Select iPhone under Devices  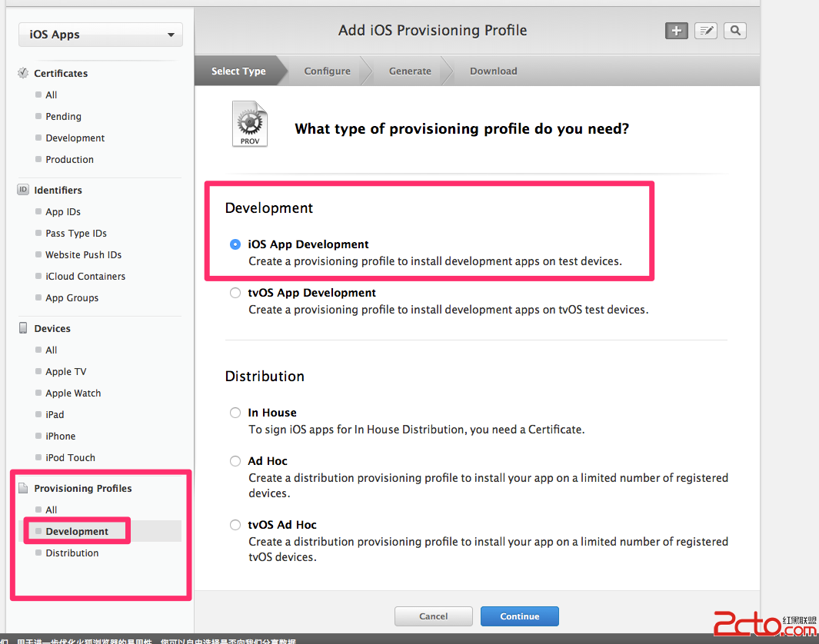click(60, 436)
